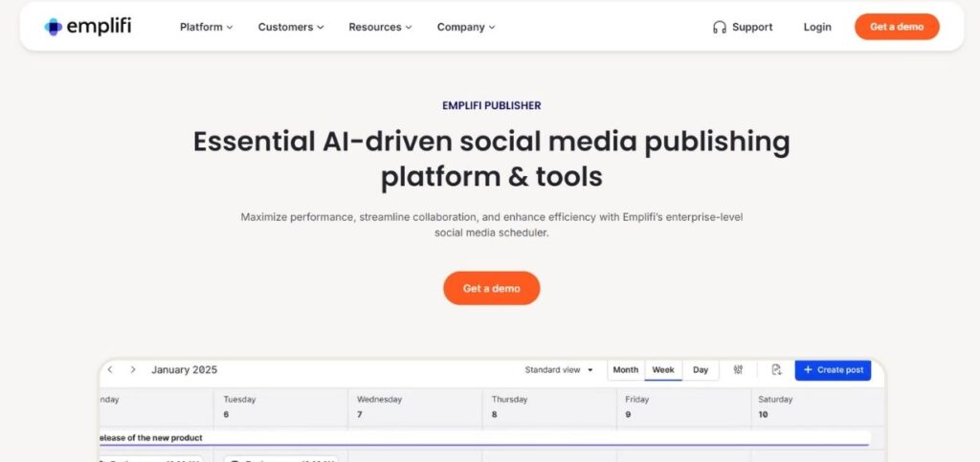
Task: Open Support link with headset icon
Action: tap(743, 27)
